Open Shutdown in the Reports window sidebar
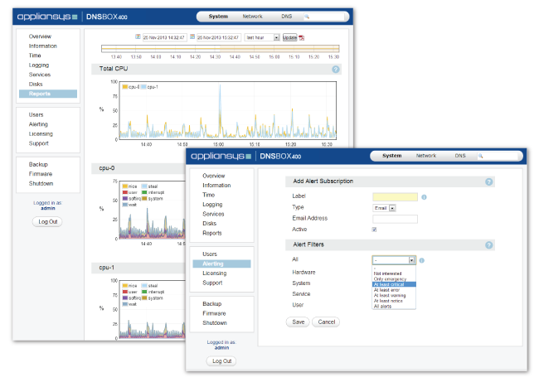539x392 pixels. pos(41,184)
